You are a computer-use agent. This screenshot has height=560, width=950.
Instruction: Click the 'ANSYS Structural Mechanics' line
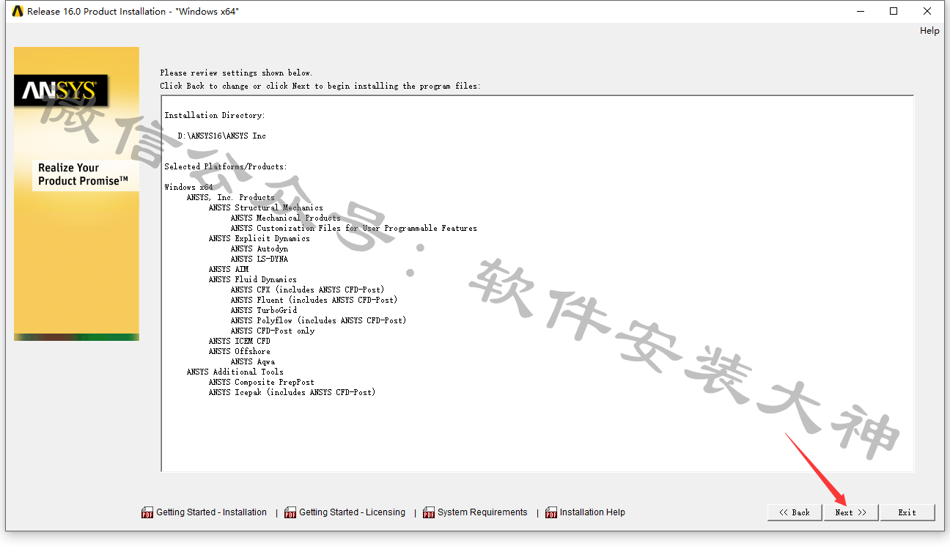pyautogui.click(x=265, y=208)
